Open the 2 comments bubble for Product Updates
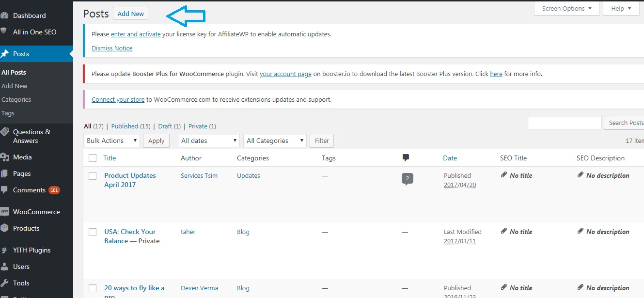 [407, 179]
